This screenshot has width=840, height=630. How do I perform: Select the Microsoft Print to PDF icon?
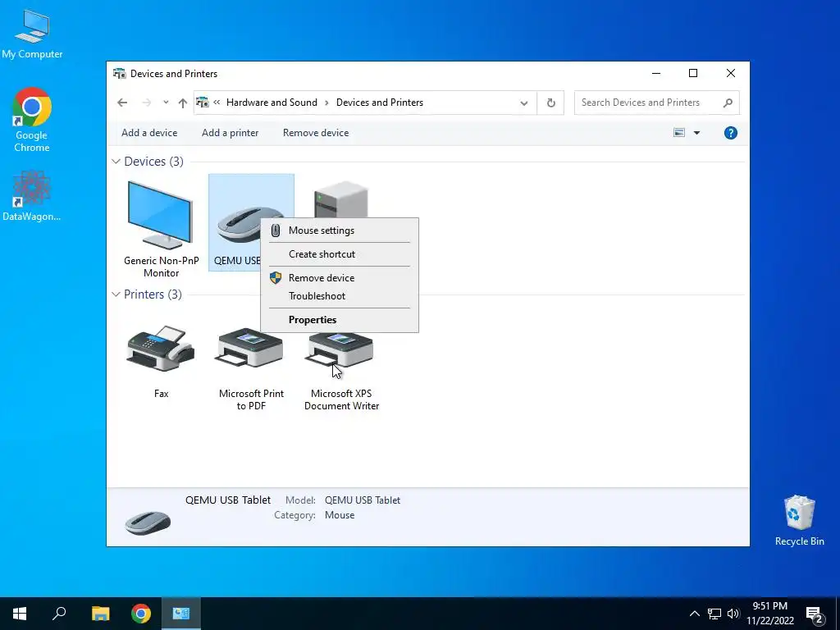pyautogui.click(x=251, y=348)
